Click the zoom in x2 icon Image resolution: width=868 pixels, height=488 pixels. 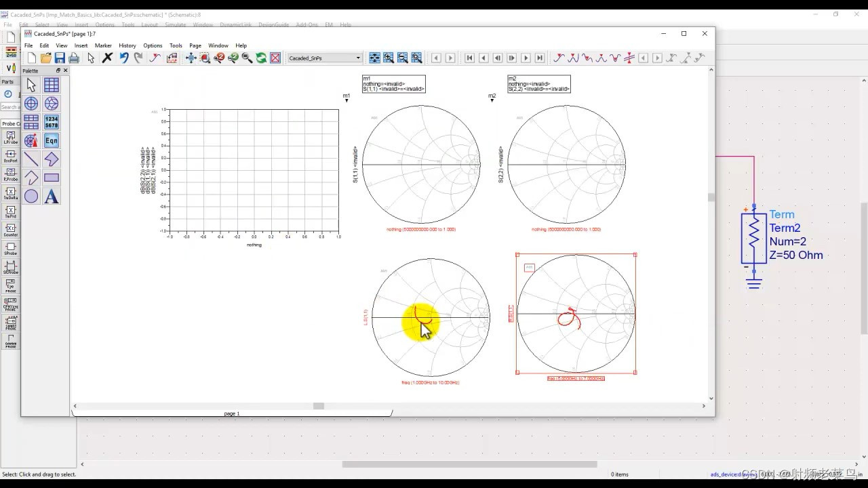[x=219, y=58]
